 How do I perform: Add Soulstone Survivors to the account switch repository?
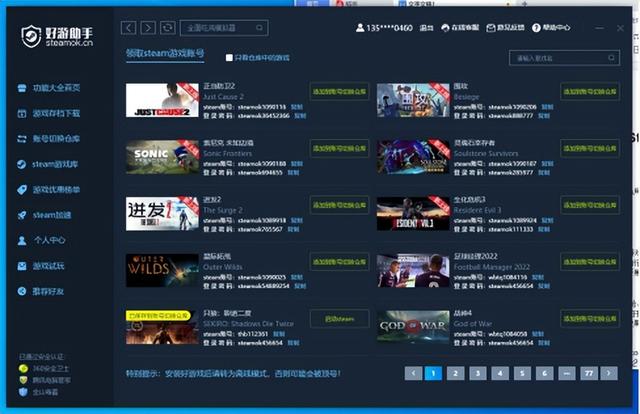tap(590, 148)
